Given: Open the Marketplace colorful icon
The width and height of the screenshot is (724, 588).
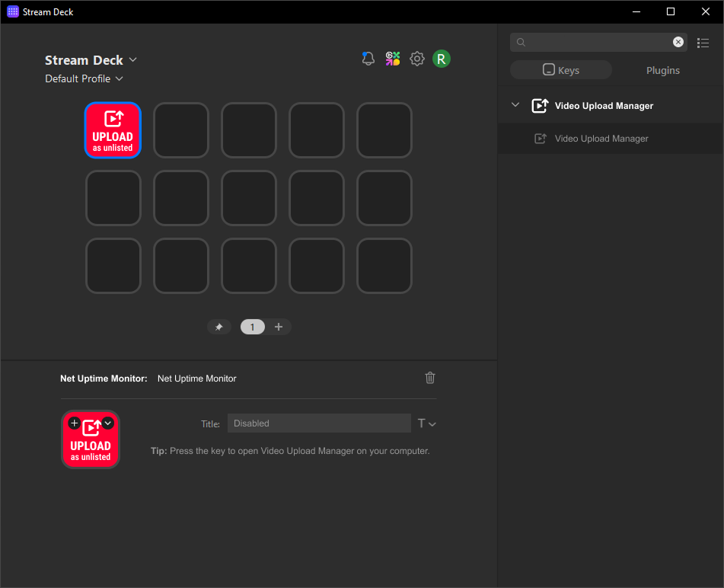Looking at the screenshot, I should 393,59.
